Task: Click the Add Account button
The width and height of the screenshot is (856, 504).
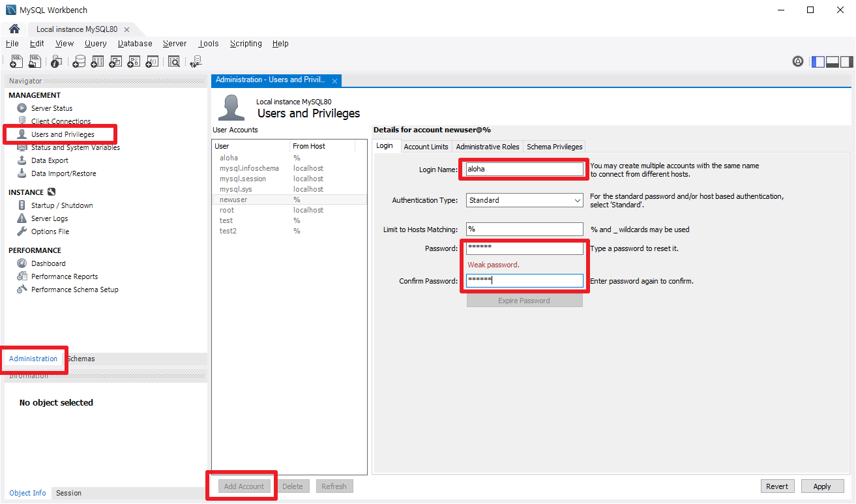Action: tap(244, 486)
